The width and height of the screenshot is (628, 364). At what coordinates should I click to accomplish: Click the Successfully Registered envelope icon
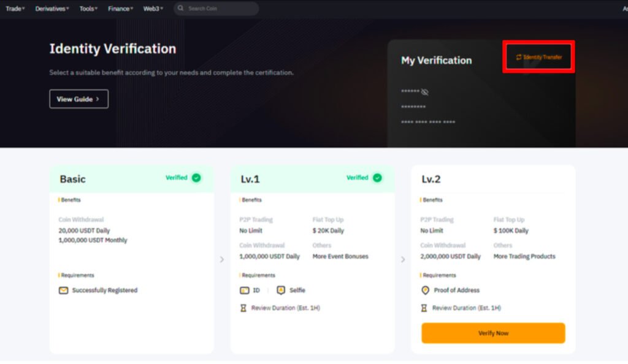[x=63, y=290]
